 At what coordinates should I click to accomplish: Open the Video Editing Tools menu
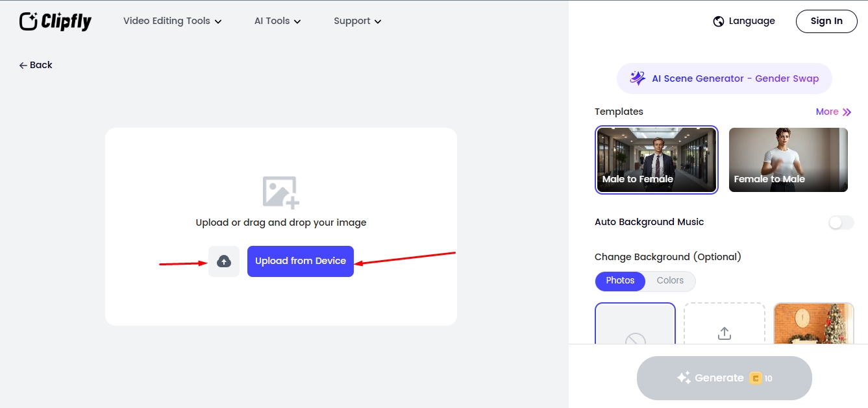[173, 21]
